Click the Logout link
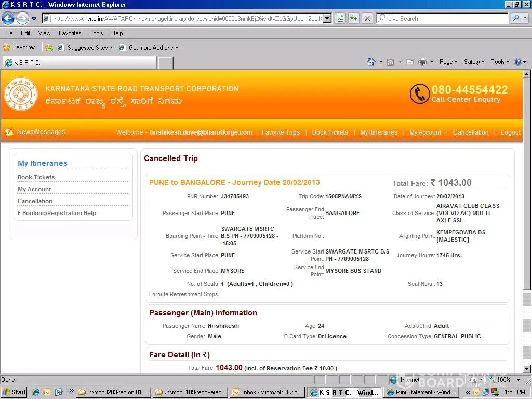 click(510, 132)
